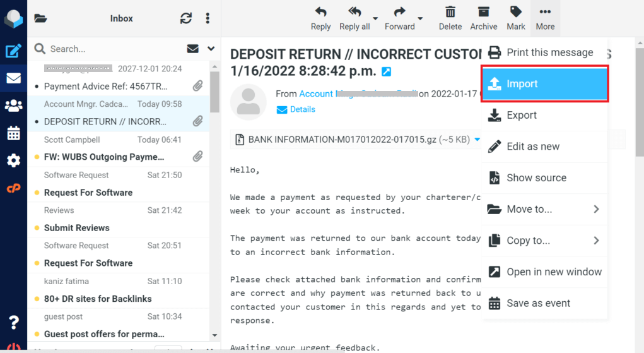Refresh the Inbox message list
The width and height of the screenshot is (644, 353).
(186, 18)
